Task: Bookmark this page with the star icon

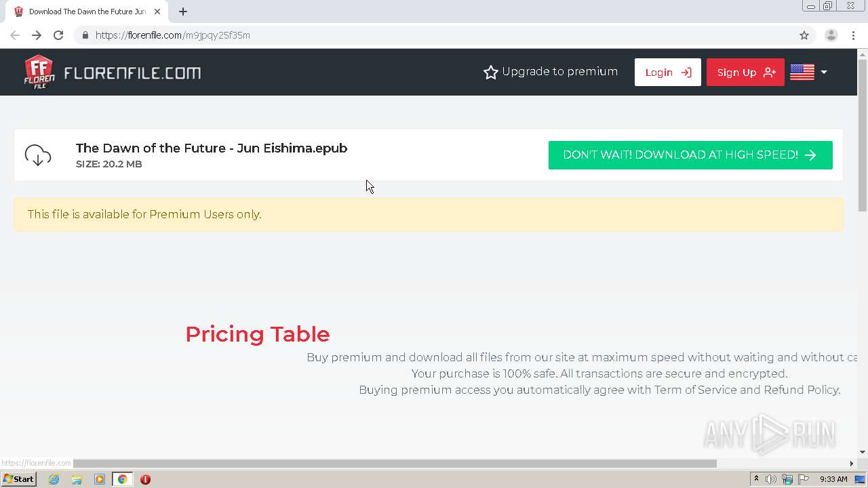Action: tap(804, 35)
